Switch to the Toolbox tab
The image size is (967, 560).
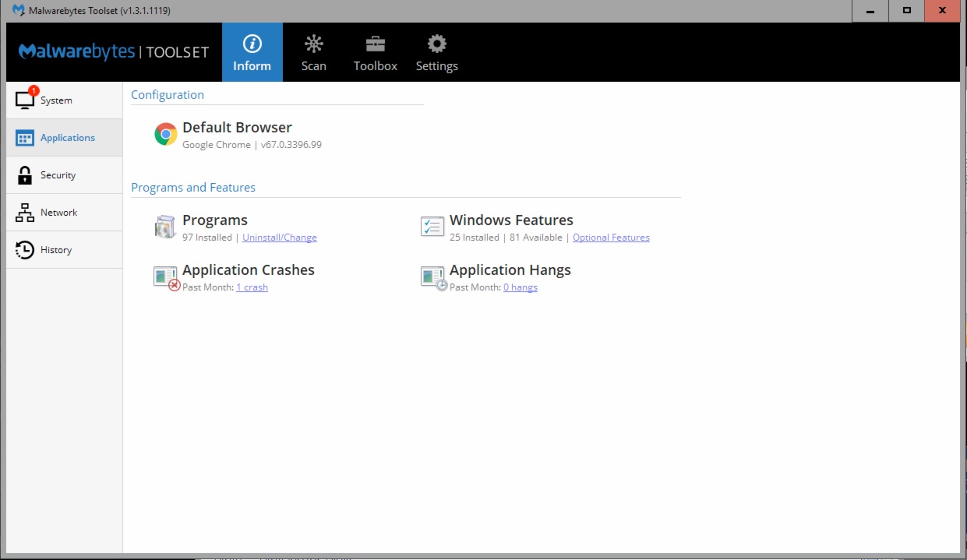tap(375, 52)
